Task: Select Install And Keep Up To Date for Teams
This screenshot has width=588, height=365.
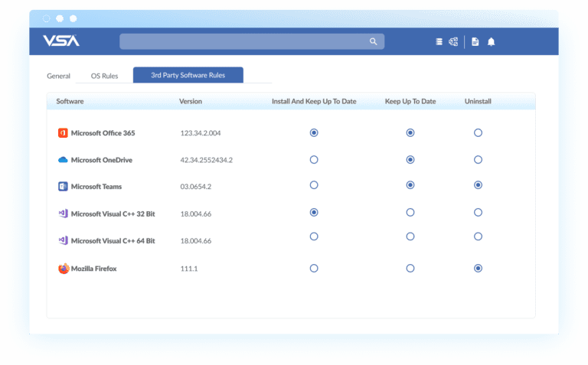Action: click(x=314, y=185)
